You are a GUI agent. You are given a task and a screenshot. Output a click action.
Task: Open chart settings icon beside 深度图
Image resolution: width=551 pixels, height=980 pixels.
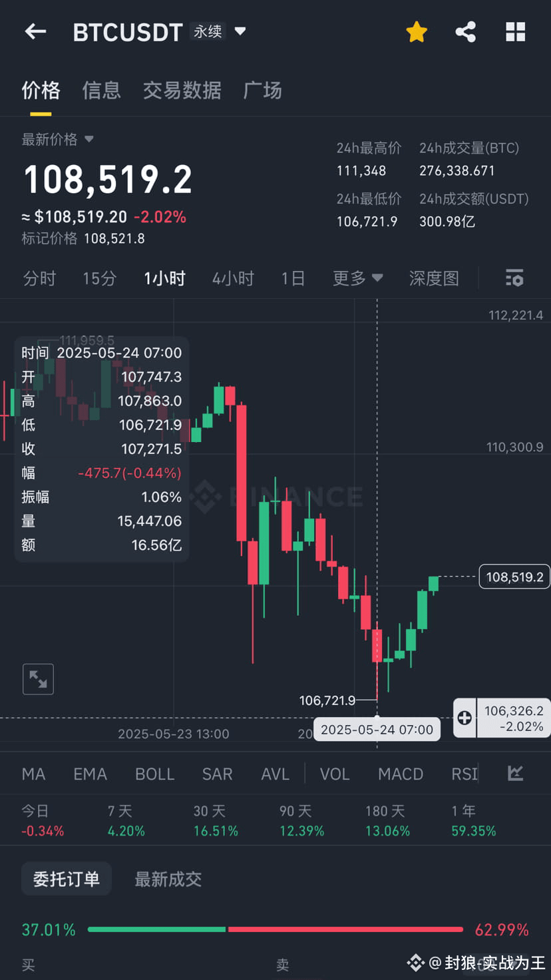click(514, 278)
